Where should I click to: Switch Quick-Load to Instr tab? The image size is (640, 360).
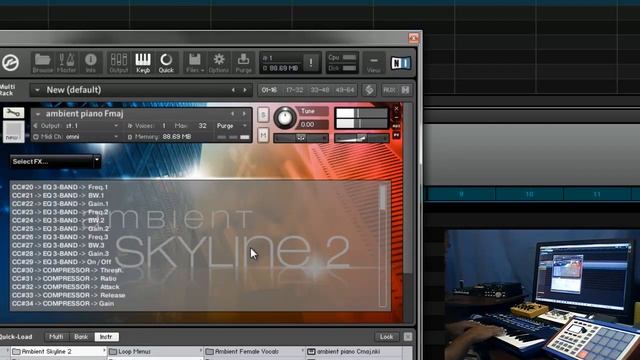point(106,337)
